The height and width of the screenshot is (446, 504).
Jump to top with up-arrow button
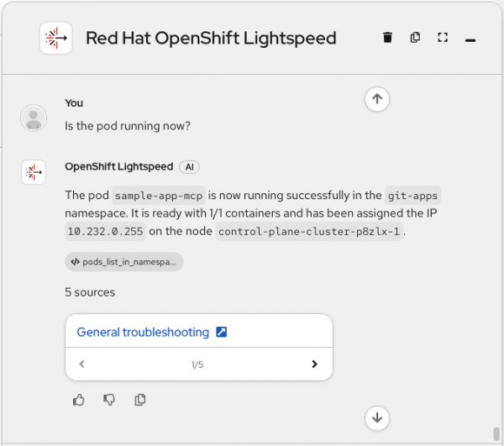tap(377, 99)
